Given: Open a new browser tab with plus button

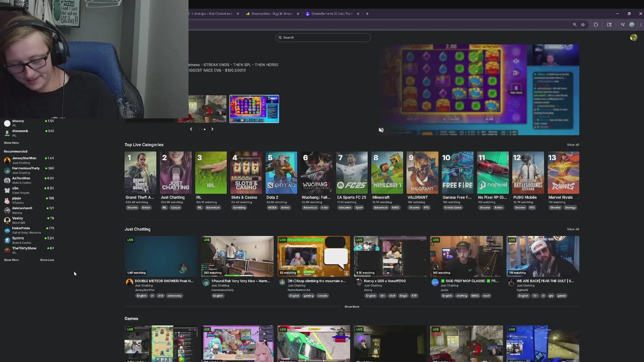Looking at the screenshot, I should click(x=367, y=14).
